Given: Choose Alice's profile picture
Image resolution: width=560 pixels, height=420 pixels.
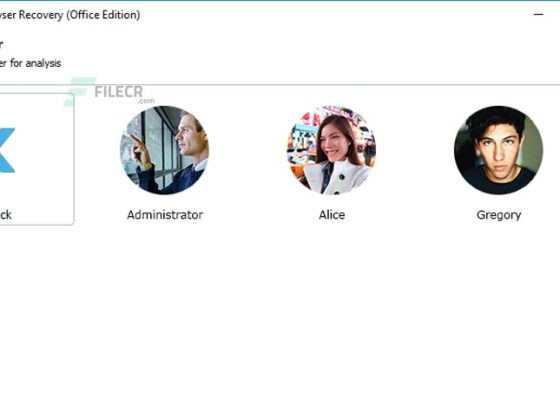Looking at the screenshot, I should [332, 150].
